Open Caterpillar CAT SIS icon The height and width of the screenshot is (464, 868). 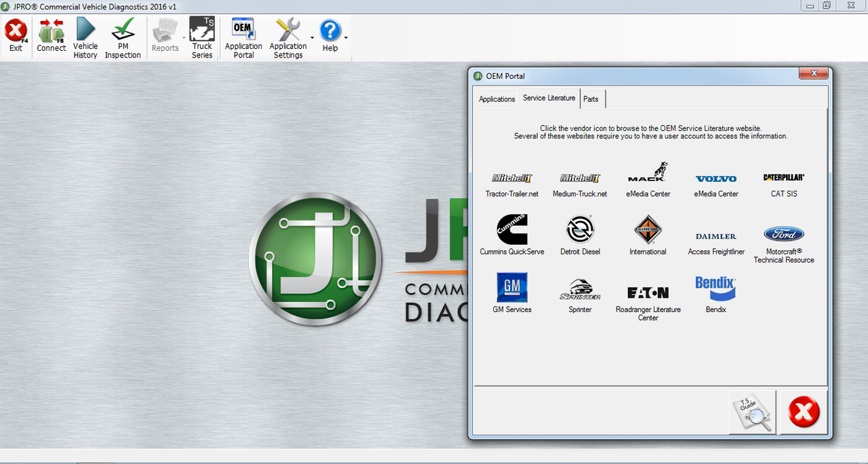click(784, 178)
